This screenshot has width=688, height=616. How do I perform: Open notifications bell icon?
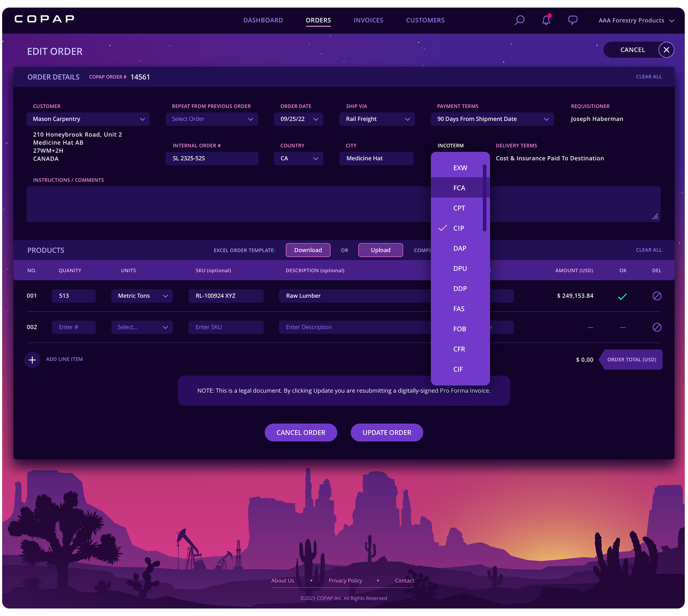546,20
